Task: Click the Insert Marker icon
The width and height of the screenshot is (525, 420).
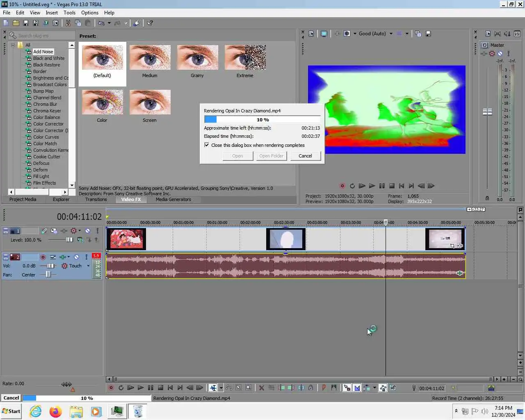Action: coord(324,388)
